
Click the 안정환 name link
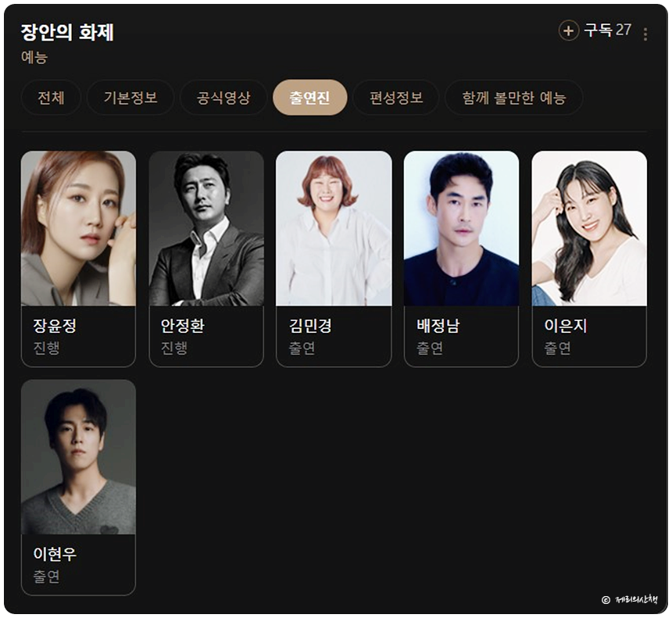pos(183,326)
